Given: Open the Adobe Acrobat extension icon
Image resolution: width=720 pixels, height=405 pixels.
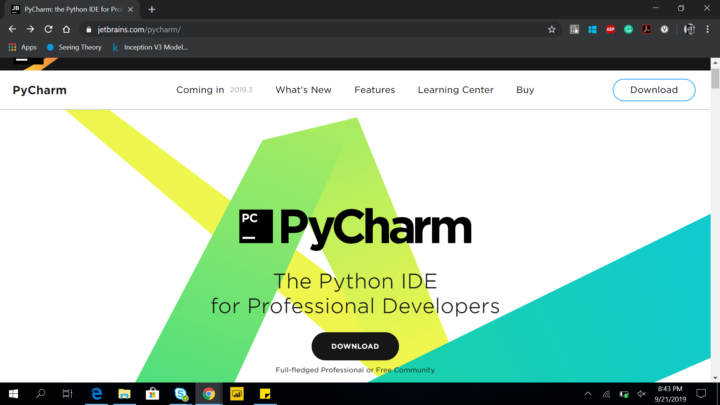Looking at the screenshot, I should (x=647, y=29).
